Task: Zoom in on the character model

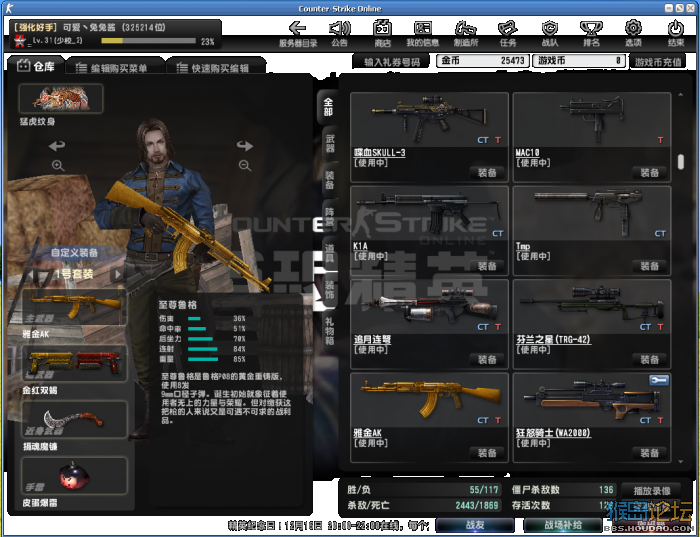Action: click(x=58, y=166)
